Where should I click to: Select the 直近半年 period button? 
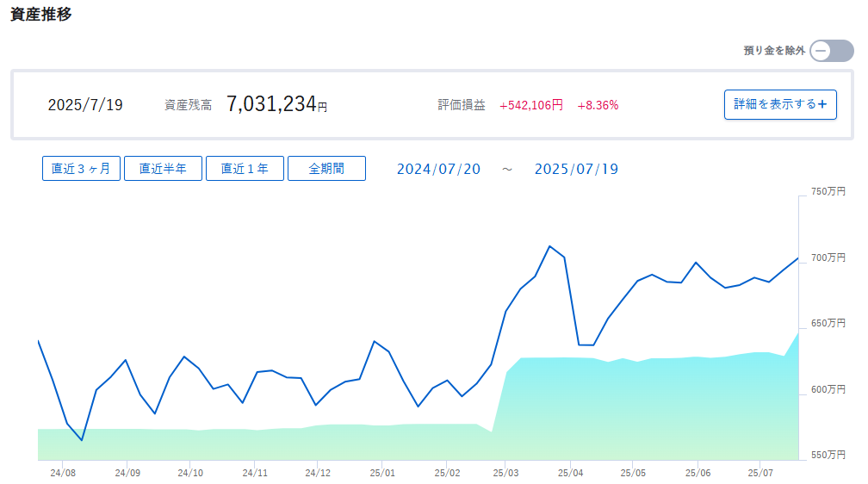(163, 168)
